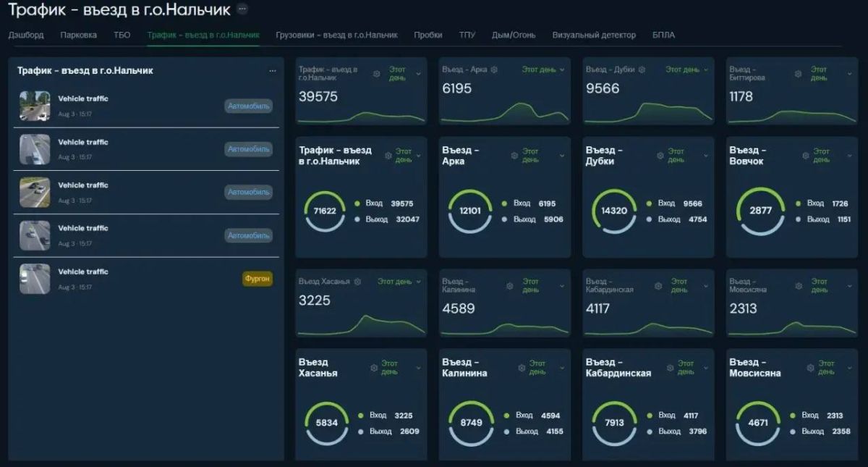868x467 pixels.
Task: Expand Этот день dropdown on Въезд – Арка chart
Action: [x=542, y=70]
